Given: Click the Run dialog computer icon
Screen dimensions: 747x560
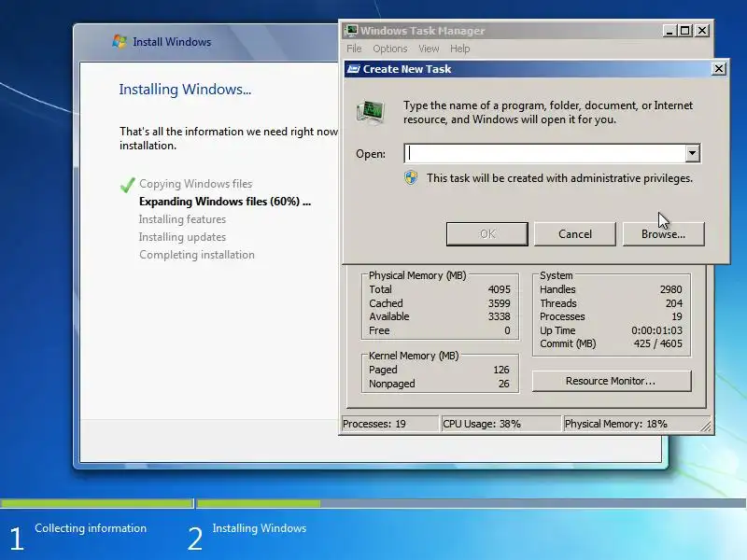Looking at the screenshot, I should coord(370,112).
